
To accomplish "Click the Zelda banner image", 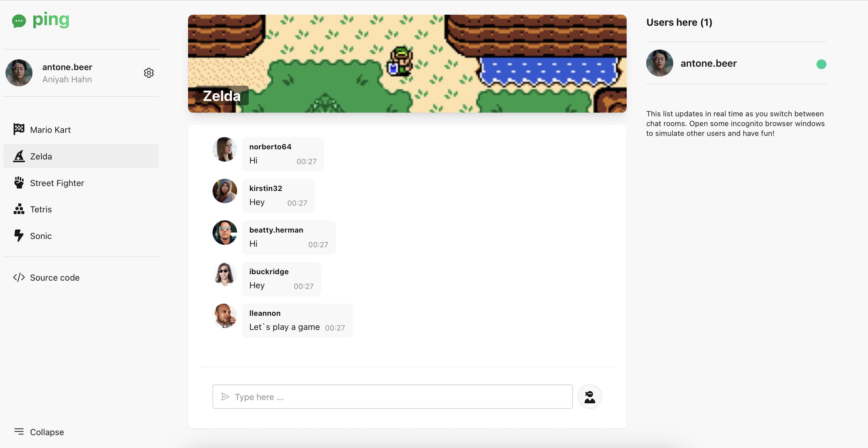I will click(407, 64).
